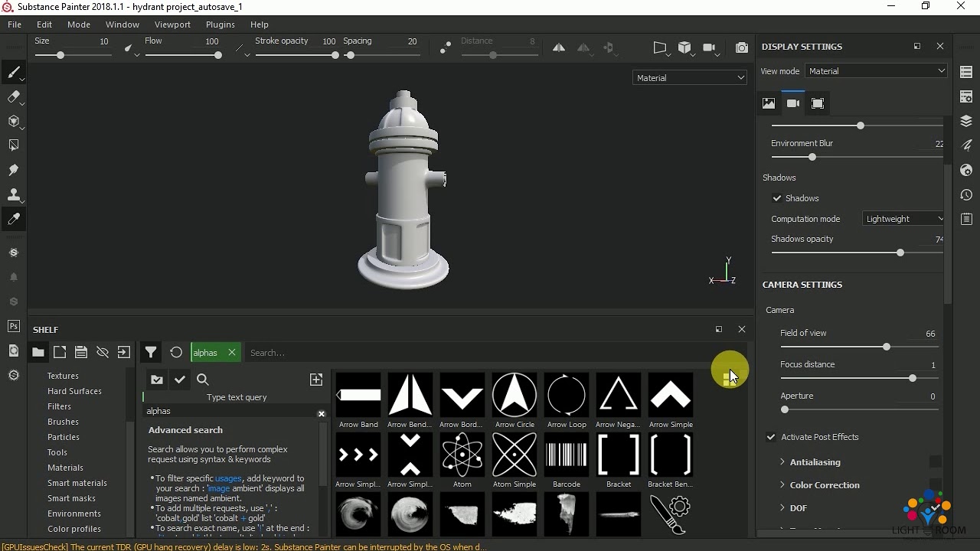Screen dimensions: 980x551
Task: Select Environments in shelf list
Action: coord(74,514)
